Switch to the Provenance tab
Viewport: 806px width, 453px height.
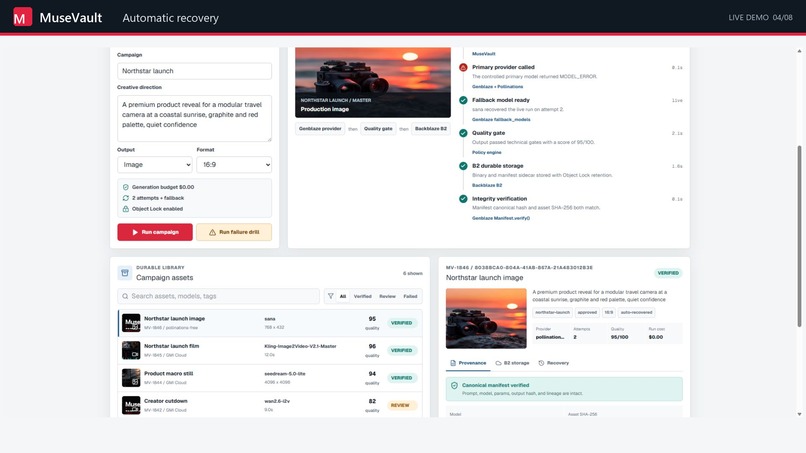point(468,363)
